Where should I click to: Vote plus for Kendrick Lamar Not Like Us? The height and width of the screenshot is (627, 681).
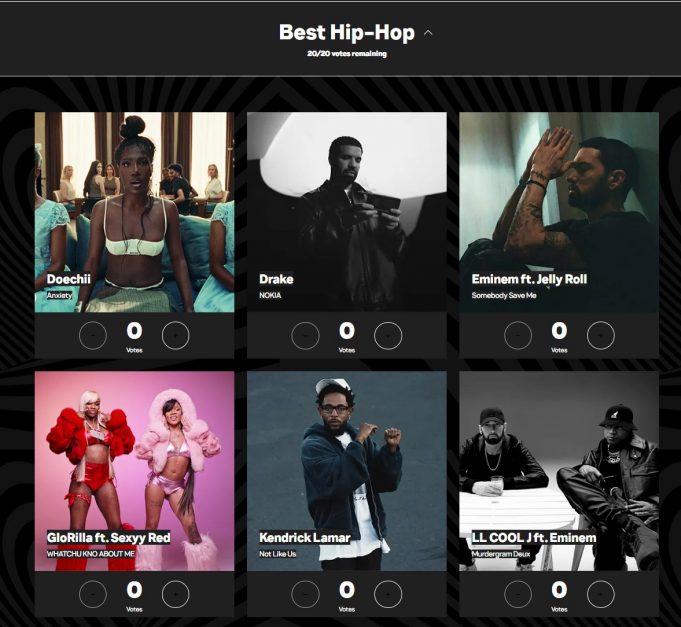click(388, 594)
